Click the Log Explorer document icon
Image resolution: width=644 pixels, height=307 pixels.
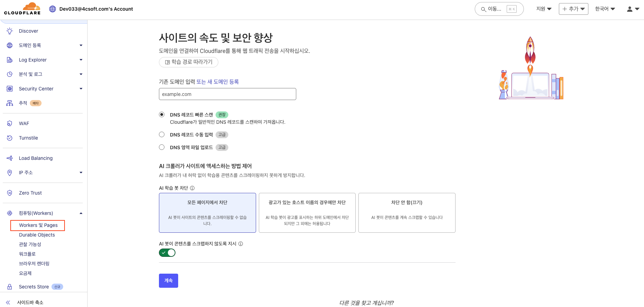click(10, 60)
